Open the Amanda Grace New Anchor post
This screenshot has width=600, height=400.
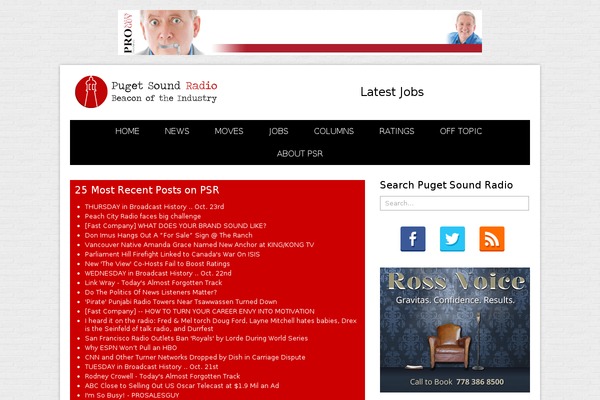pyautogui.click(x=199, y=245)
